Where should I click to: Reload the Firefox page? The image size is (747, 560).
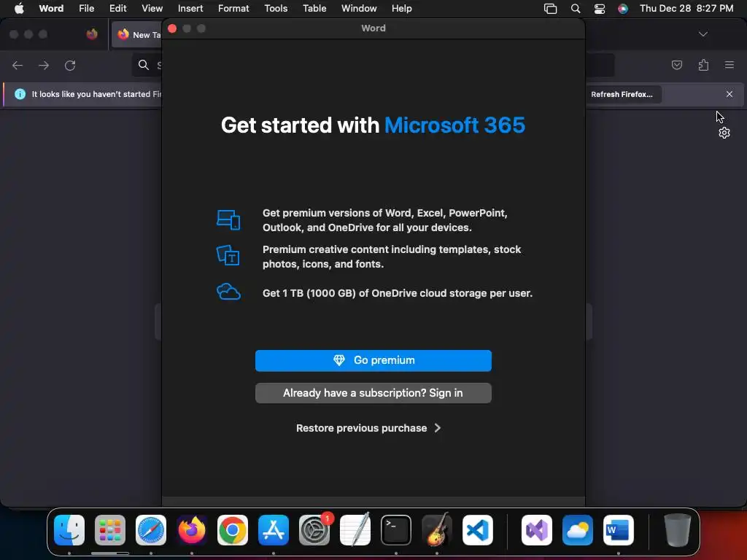coord(70,65)
